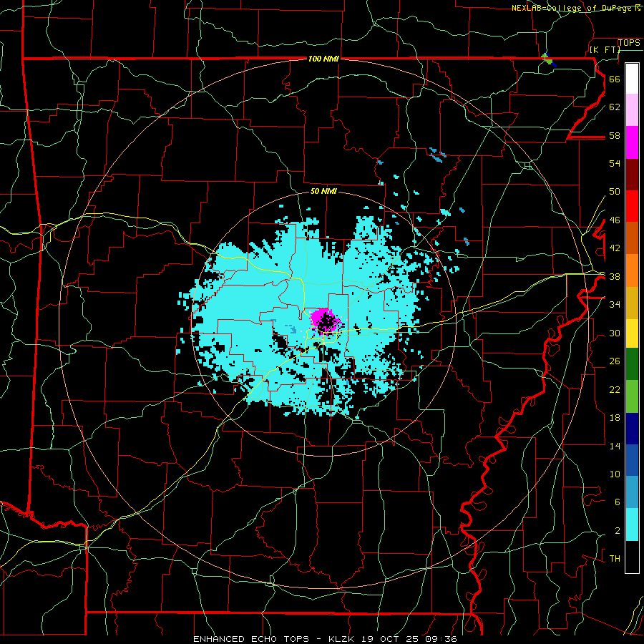Viewport: 644px width, 644px height.
Task: Click the "100 NMI" range ring label
Action: point(323,59)
